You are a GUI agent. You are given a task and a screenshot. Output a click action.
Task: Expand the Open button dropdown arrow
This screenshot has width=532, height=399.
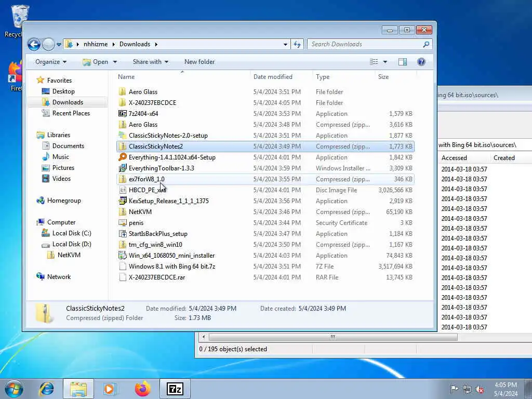[x=115, y=62]
